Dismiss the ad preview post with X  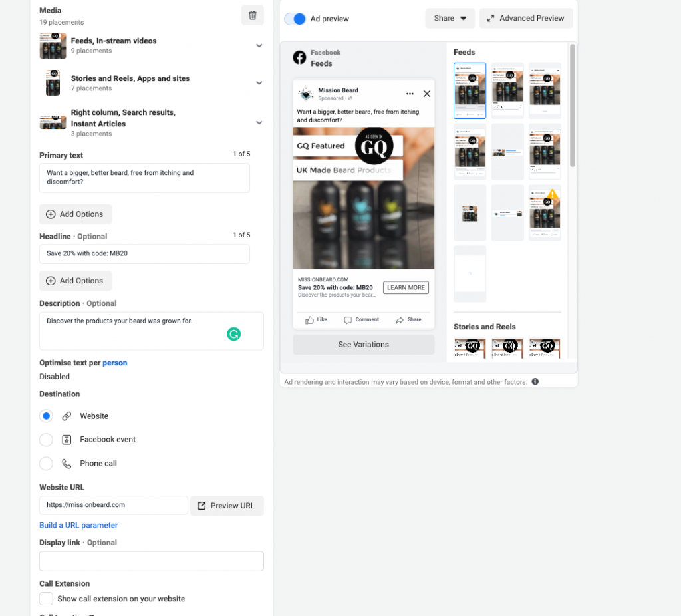pos(427,94)
